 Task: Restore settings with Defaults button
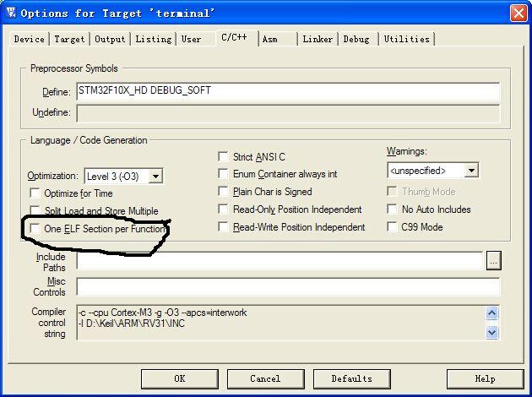352,378
